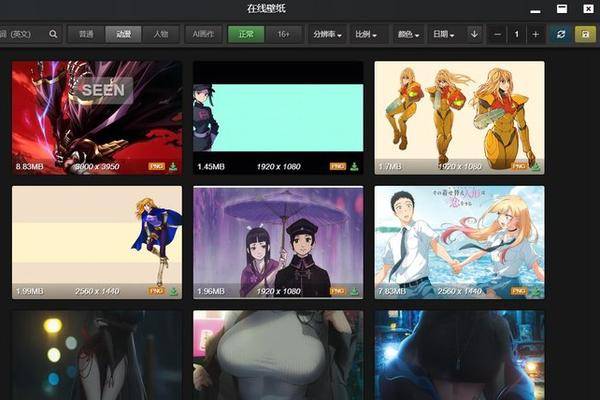Focus the keyword search input field
The width and height of the screenshot is (600, 400).
22,34
